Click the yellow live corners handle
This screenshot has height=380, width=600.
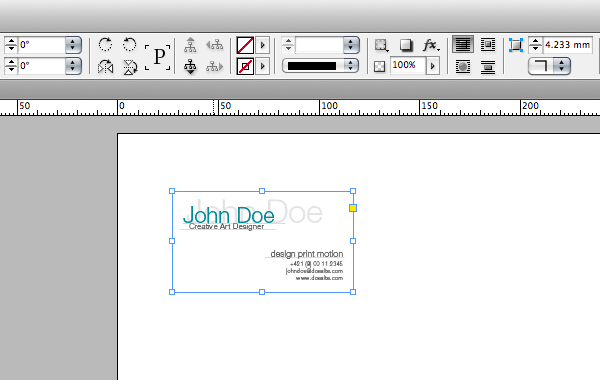pos(353,208)
